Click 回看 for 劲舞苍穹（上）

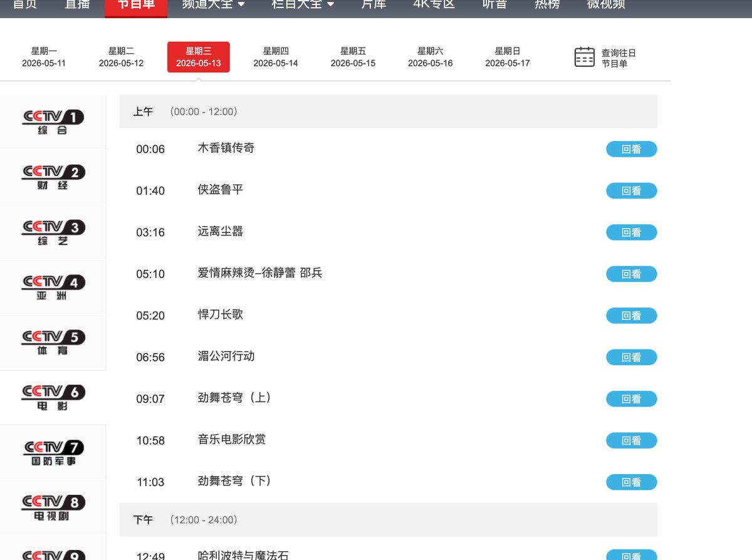point(631,399)
